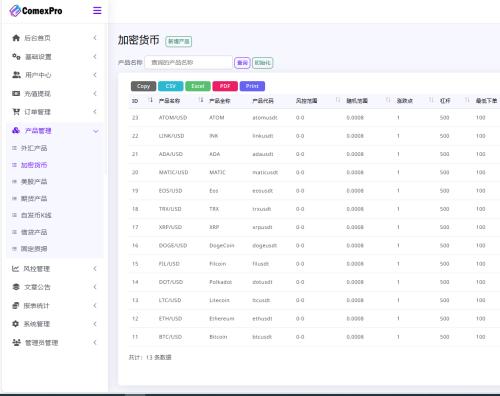Click the people icon beside 管理员管理
Screen dimensions: 500x396
point(16,342)
